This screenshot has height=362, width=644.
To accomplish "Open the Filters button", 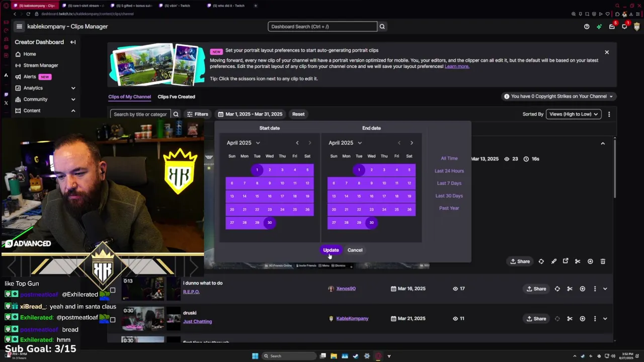I will (197, 114).
